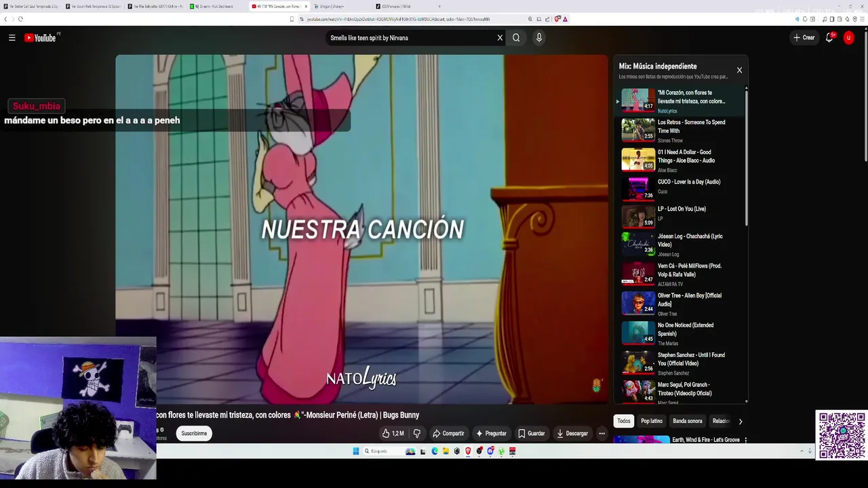
Task: Close the Mix: Música independiente panel
Action: point(739,70)
